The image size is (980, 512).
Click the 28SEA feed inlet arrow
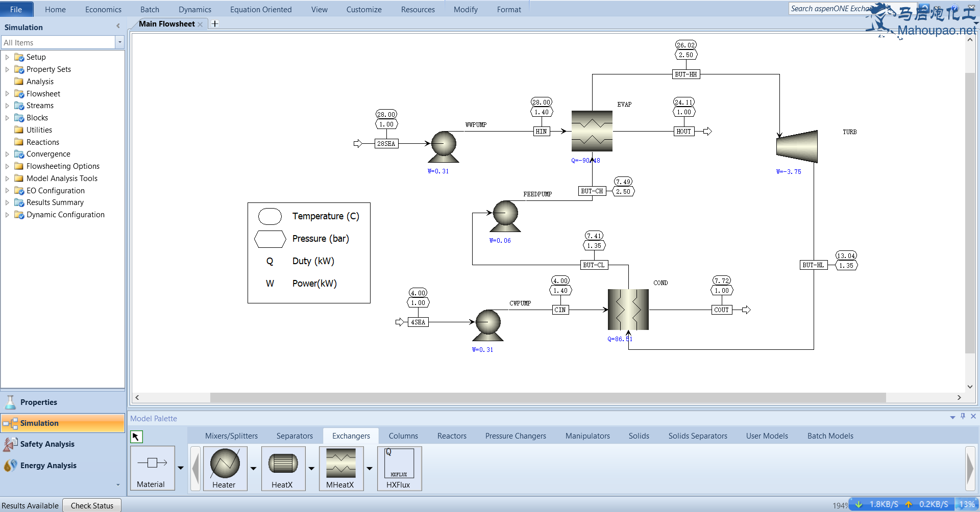tap(358, 143)
